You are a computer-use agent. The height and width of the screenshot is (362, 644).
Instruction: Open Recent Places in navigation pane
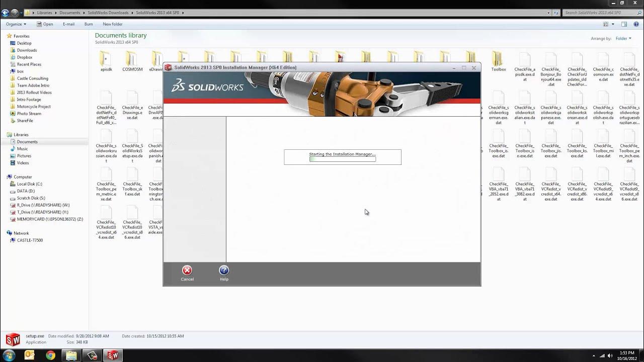[29, 64]
